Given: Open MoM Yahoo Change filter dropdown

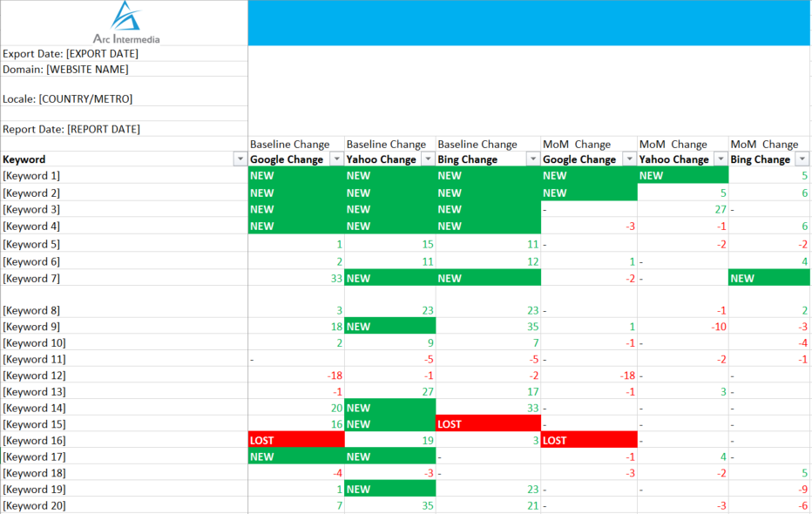Looking at the screenshot, I should point(721,159).
